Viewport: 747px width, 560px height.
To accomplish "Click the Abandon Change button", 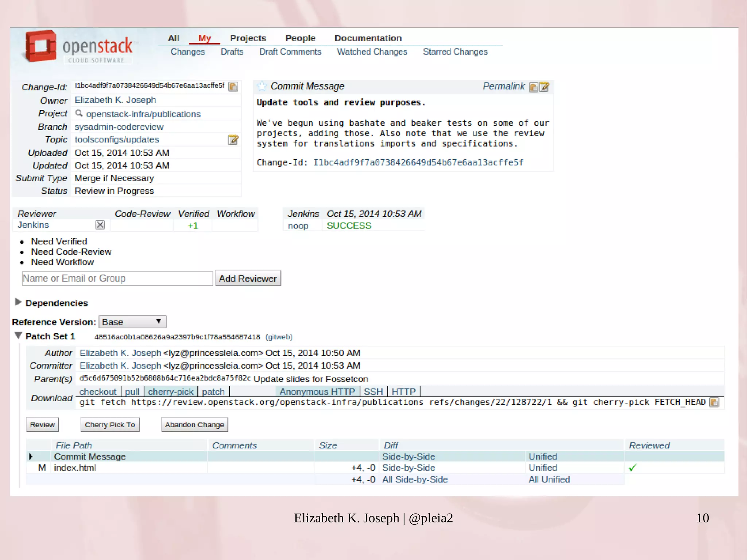I will 194,425.
